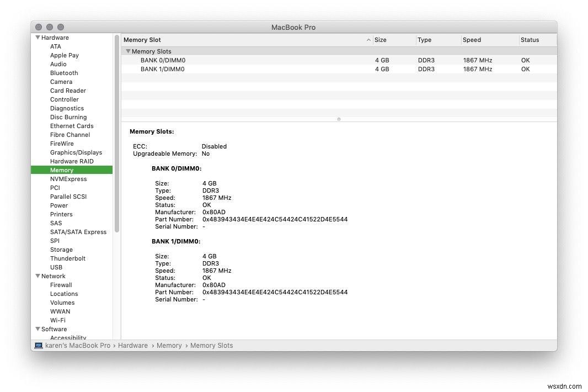
Task: Toggle sort arrow on Memory Slot column
Action: coord(368,40)
